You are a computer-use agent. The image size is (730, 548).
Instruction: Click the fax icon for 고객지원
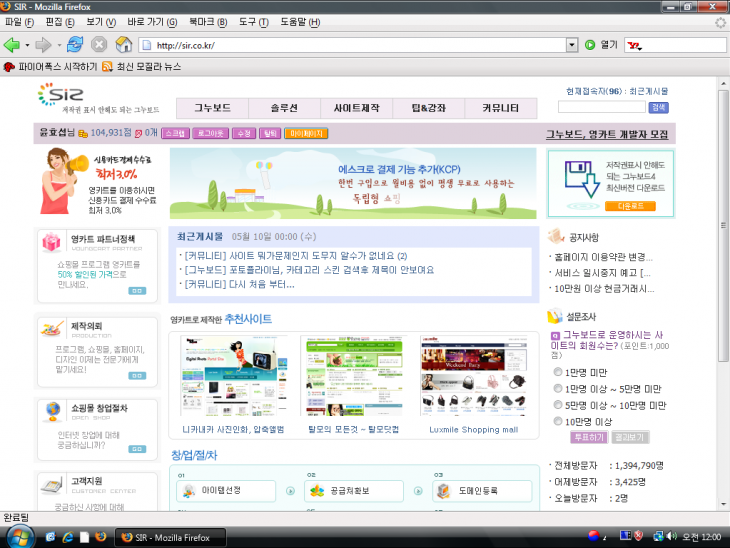52,486
